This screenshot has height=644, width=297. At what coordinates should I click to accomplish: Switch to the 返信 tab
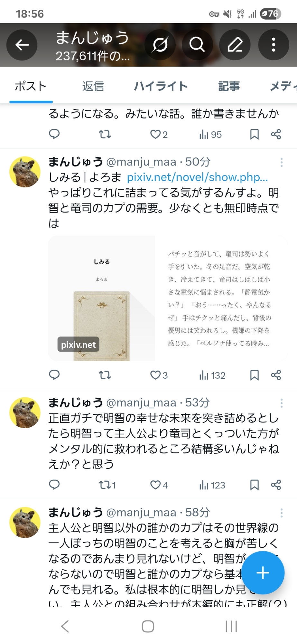point(93,86)
